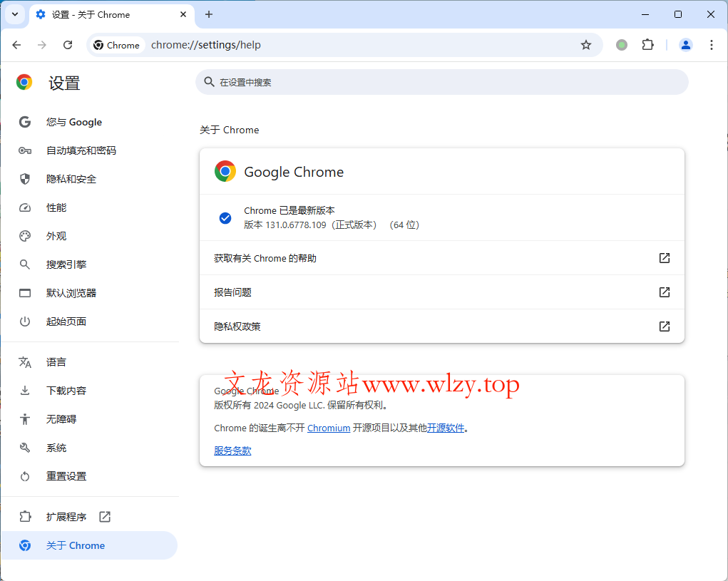The height and width of the screenshot is (581, 728).
Task: Open the 外观 palette icon in sidebar
Action: (x=24, y=235)
